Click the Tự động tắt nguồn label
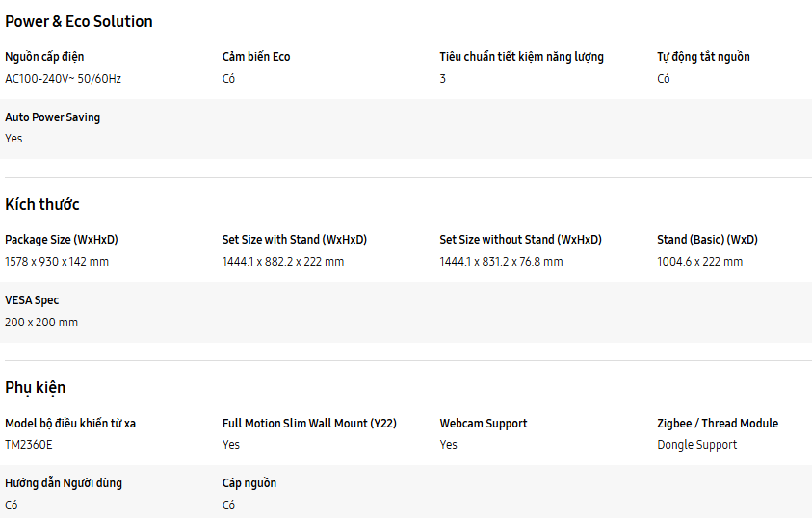Viewport: 812px width, 518px height. (703, 57)
